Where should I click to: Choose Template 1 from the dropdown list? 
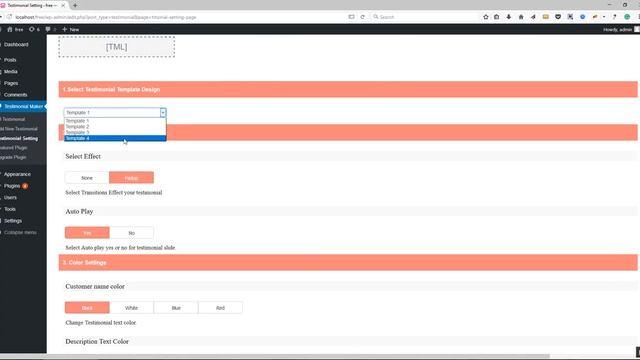115,121
